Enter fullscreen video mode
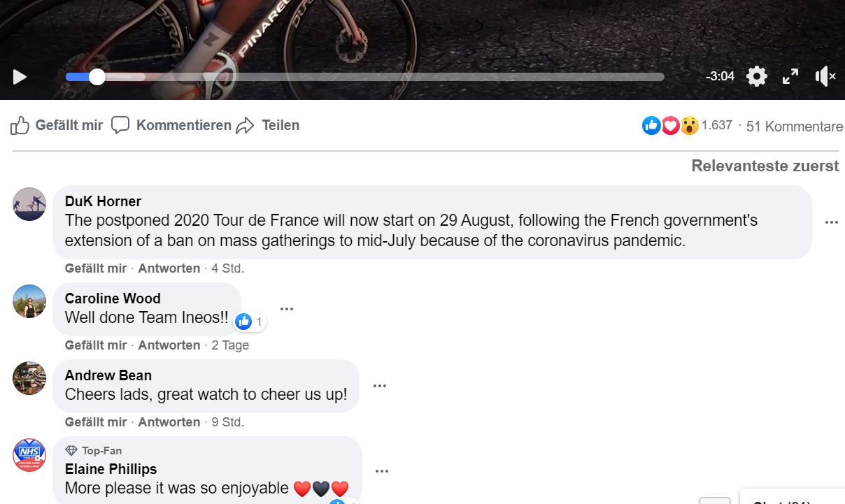Screen dimensions: 845x504 pos(790,76)
